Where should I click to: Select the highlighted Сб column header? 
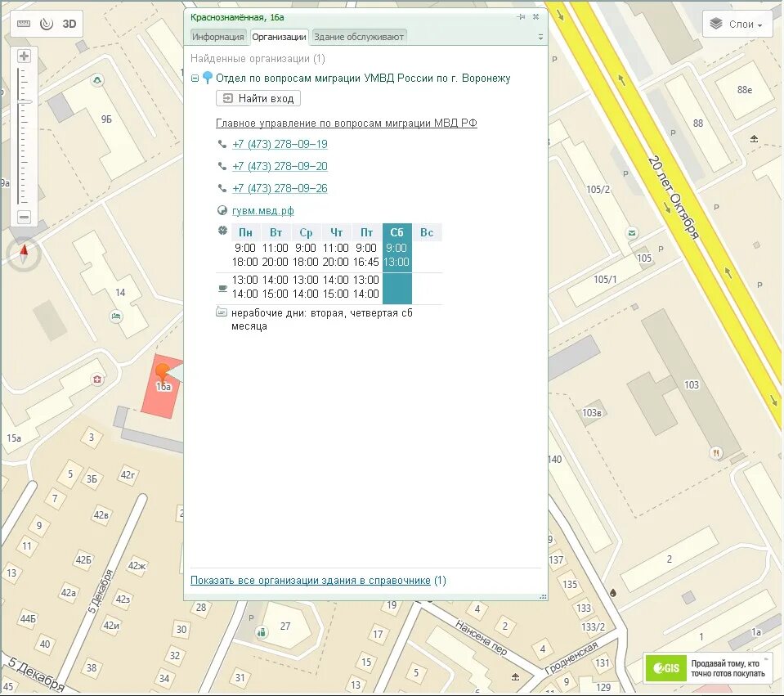click(397, 232)
